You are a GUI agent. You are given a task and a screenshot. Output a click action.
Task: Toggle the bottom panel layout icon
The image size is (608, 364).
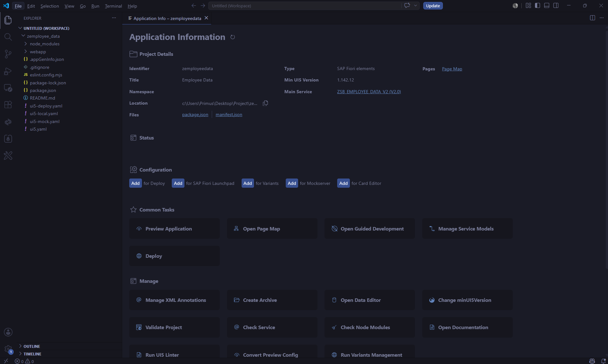(547, 6)
